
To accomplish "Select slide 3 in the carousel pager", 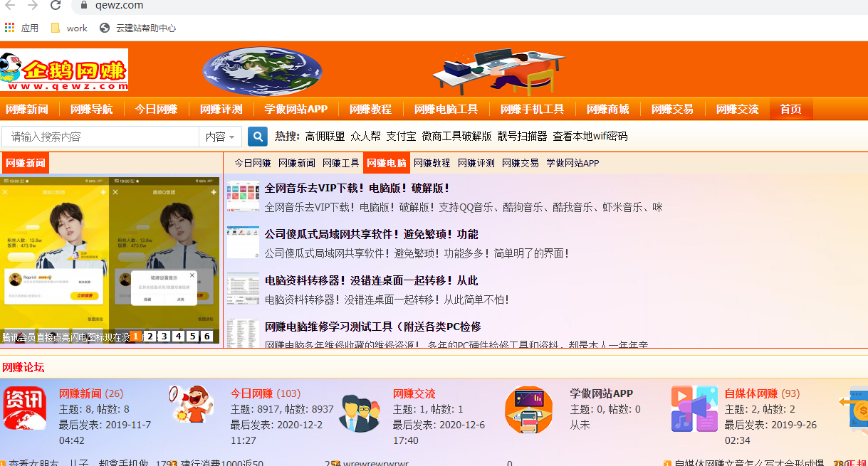I will (x=164, y=335).
